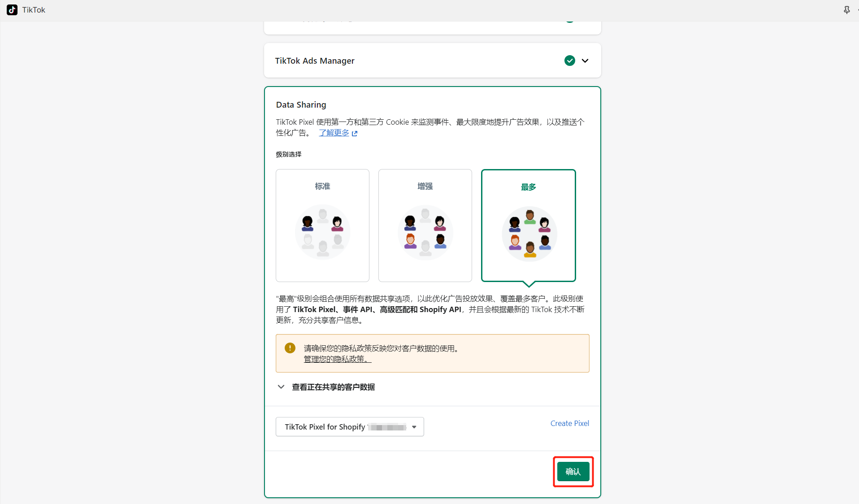Open the 管理您的隐私政策 link
Screen dimensions: 859x504
338,359
